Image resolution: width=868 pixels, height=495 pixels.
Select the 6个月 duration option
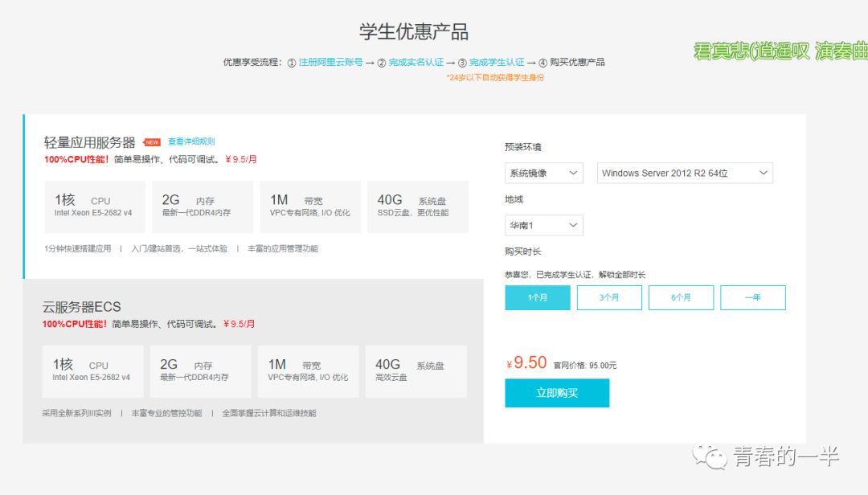coord(681,297)
